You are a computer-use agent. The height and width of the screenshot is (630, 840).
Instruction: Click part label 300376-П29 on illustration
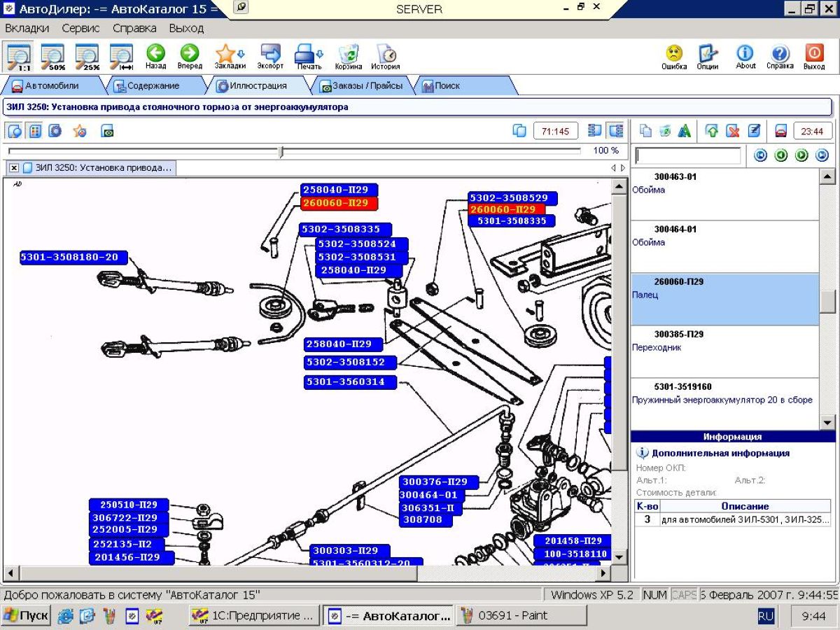(439, 482)
